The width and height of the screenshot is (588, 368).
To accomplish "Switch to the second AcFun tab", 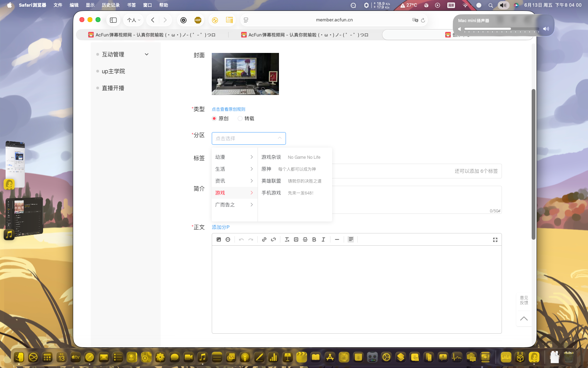I will point(305,35).
